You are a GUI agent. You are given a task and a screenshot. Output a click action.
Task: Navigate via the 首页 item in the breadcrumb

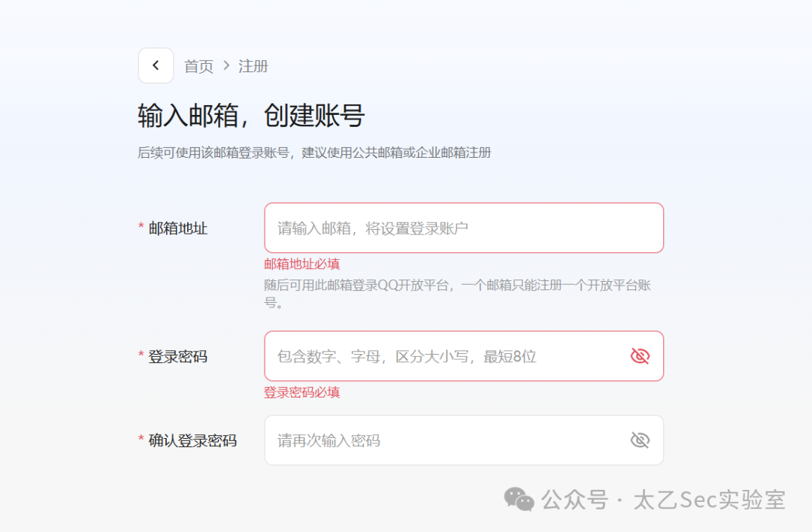[197, 66]
